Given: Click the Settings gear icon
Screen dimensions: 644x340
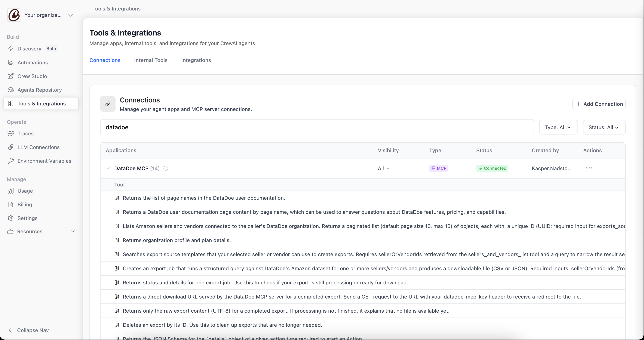Looking at the screenshot, I should click(x=10, y=218).
